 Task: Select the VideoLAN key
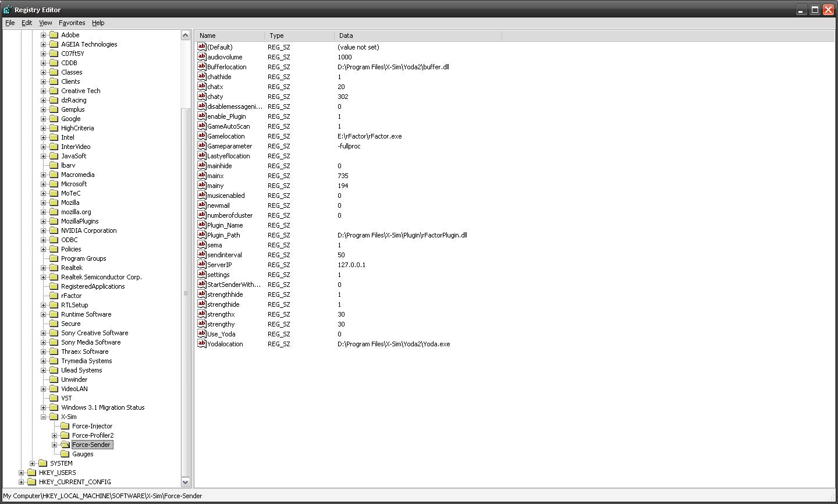[x=74, y=389]
